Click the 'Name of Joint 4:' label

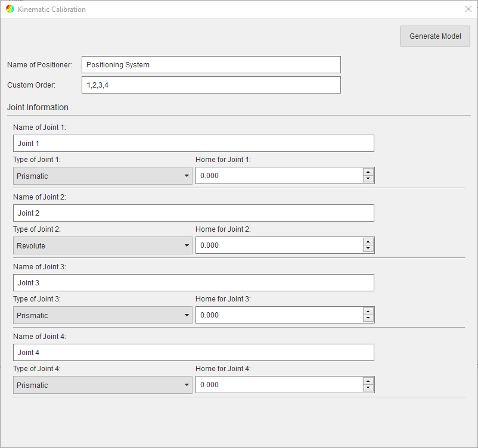click(39, 337)
